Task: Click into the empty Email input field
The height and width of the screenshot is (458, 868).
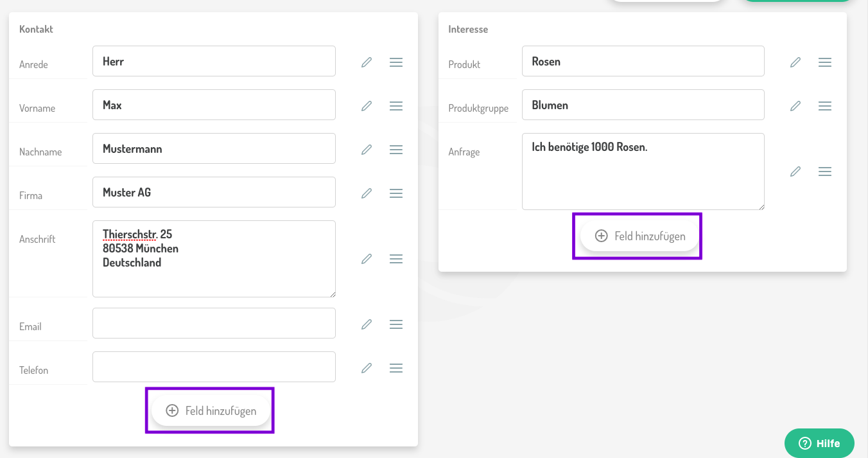Action: tap(214, 323)
